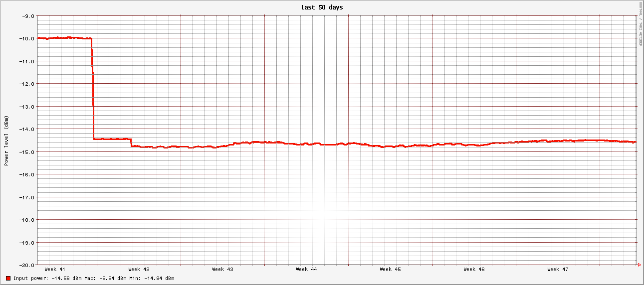Select the Week 42 axis label
The image size is (644, 285).
pyautogui.click(x=138, y=270)
